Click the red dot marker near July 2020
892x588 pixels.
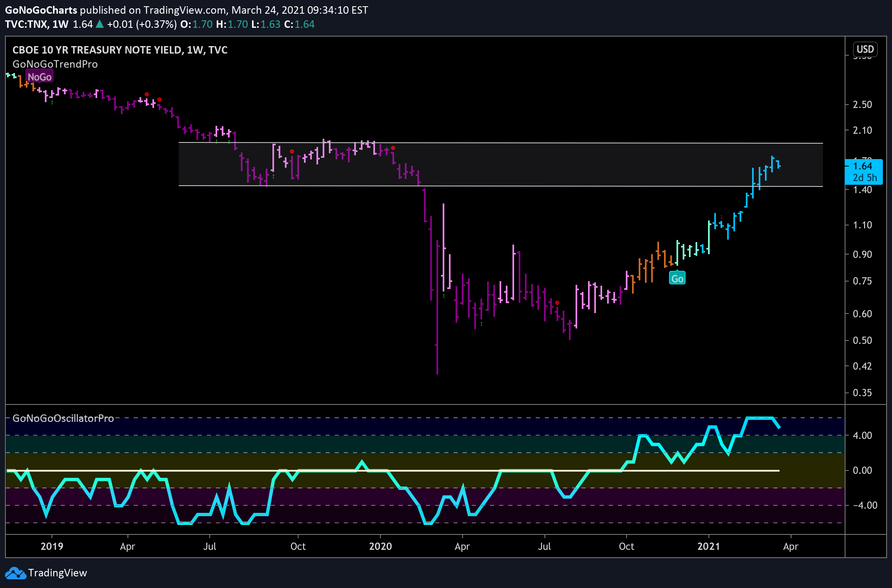557,303
